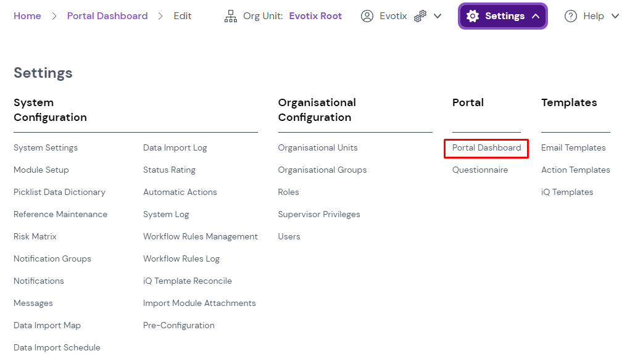This screenshot has height=364, width=635.
Task: Choose Picklist Data Dictionary
Action: (59, 192)
